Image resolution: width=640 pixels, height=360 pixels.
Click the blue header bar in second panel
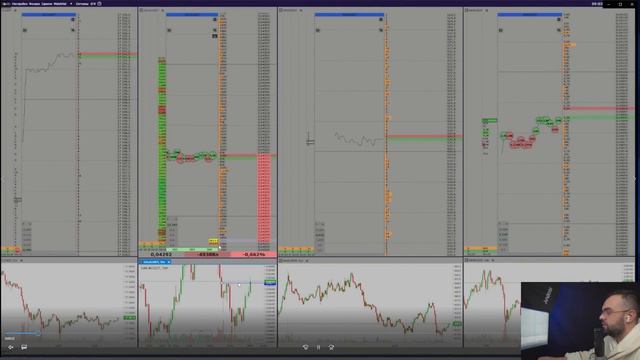click(x=192, y=15)
